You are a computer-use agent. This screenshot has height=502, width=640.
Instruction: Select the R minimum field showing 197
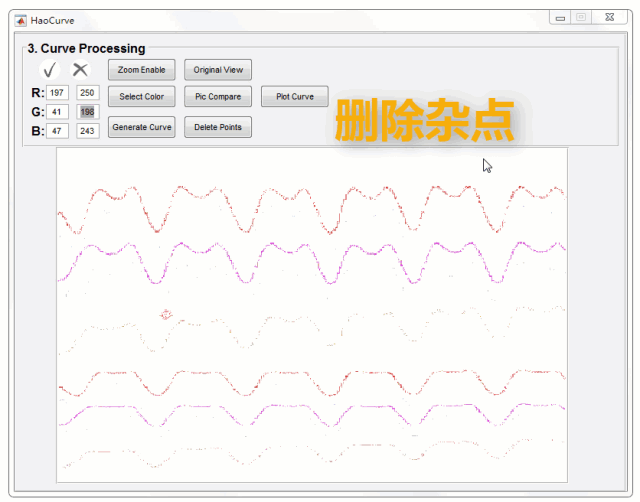[x=57, y=93]
